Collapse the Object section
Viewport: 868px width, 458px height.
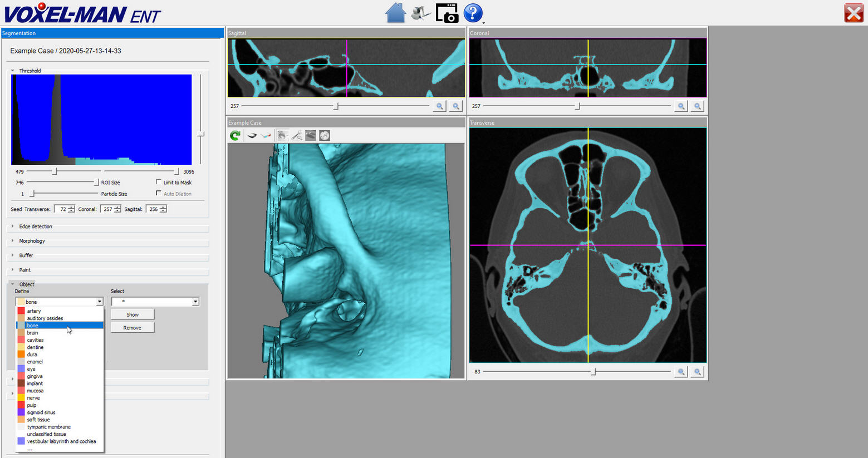pos(13,284)
